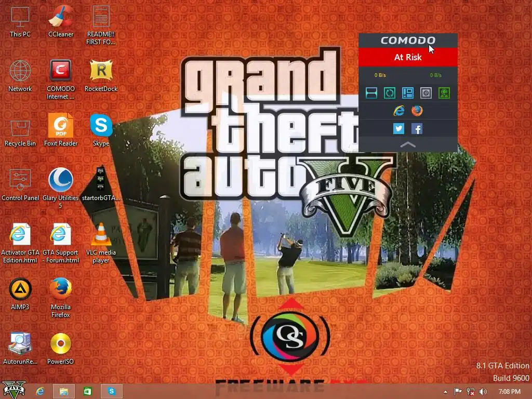Select Network desktop icon
Image resolution: width=532 pixels, height=399 pixels.
click(20, 76)
